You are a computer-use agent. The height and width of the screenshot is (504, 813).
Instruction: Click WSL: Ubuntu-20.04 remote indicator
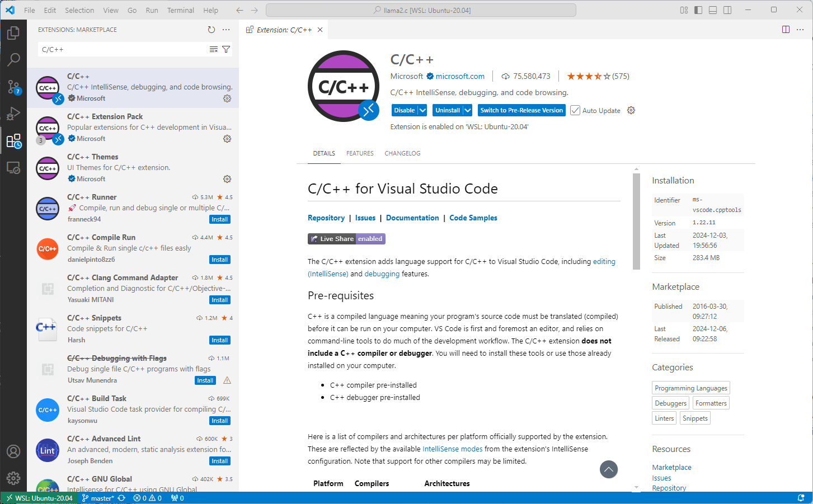[x=39, y=498]
